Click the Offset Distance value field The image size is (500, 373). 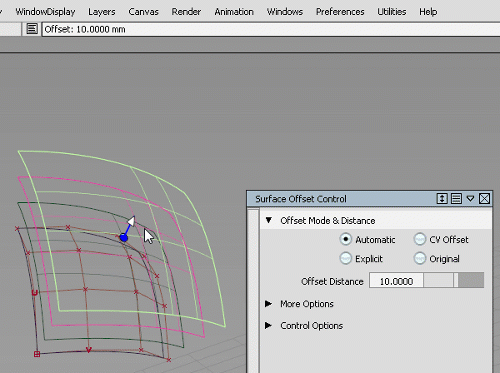(396, 280)
